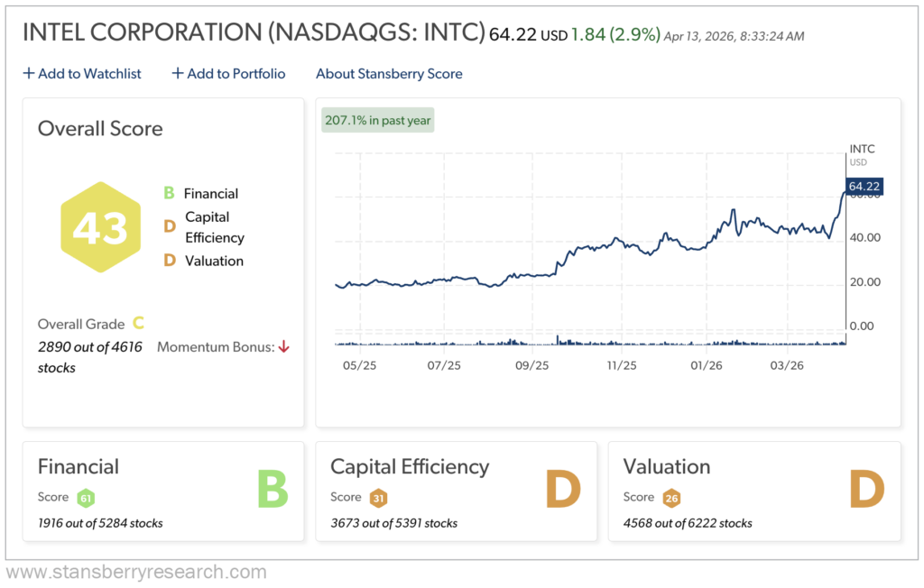924x588 pixels.
Task: Click the orange Capital Efficiency score 31 hexagon
Action: [378, 498]
